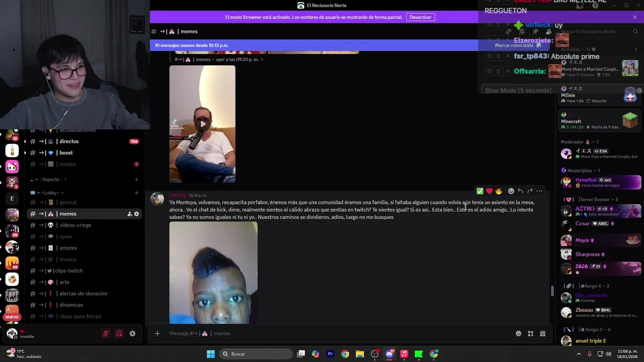Open the image attached to Johang's message
Image resolution: width=644 pixels, height=362 pixels.
click(213, 273)
